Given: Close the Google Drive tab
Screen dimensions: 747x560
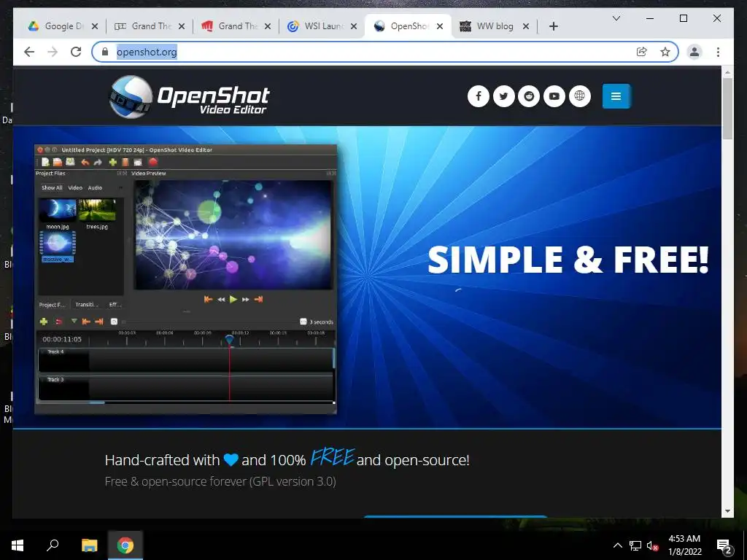Looking at the screenshot, I should coord(95,26).
